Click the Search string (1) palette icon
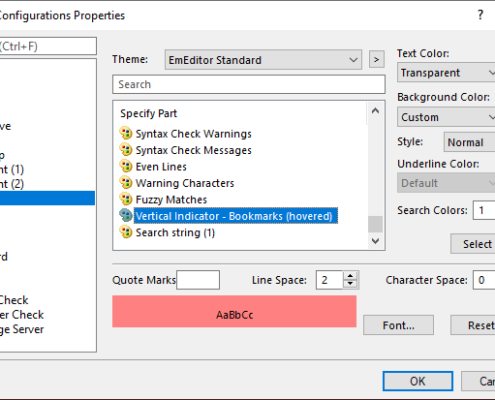 click(x=126, y=232)
